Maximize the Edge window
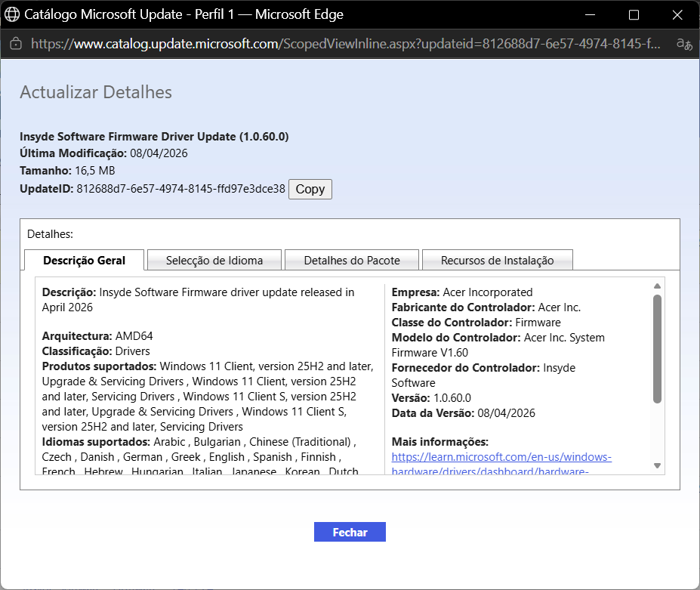The image size is (700, 590). click(x=634, y=15)
